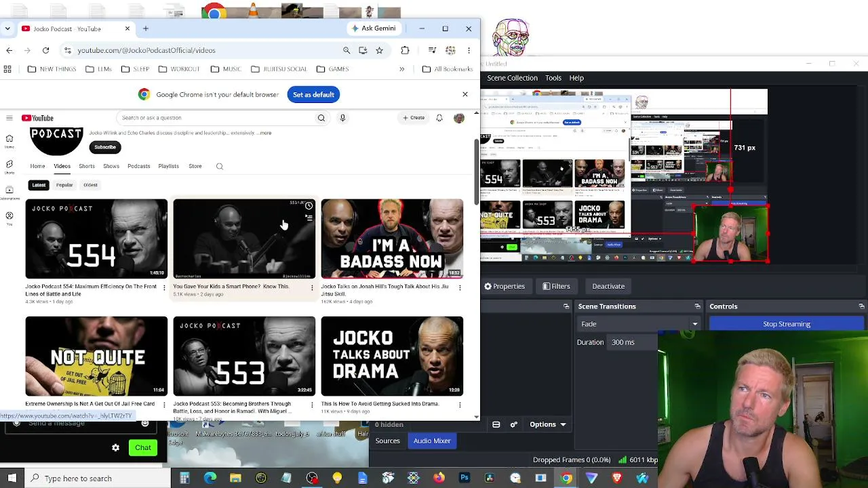Open Chrome's three-dot menu

click(469, 50)
